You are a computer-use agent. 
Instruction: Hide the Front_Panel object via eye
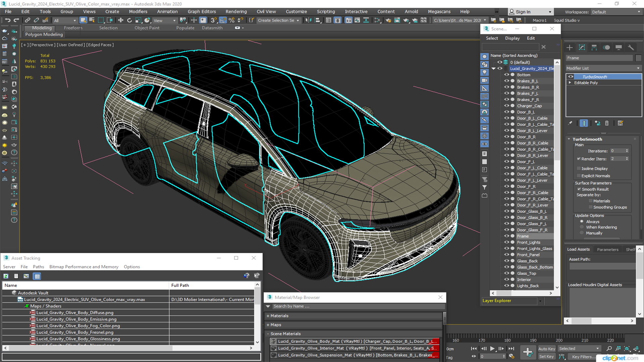pos(507,255)
